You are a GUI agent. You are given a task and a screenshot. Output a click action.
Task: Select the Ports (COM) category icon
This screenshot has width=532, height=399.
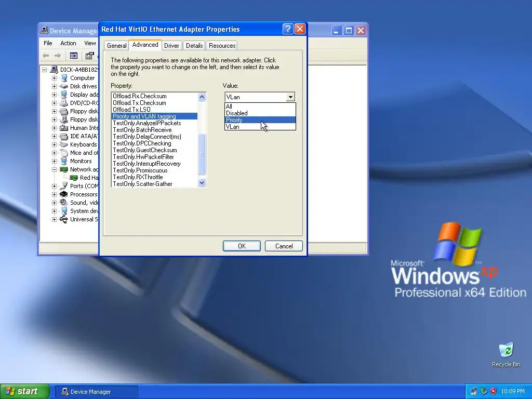coord(64,186)
